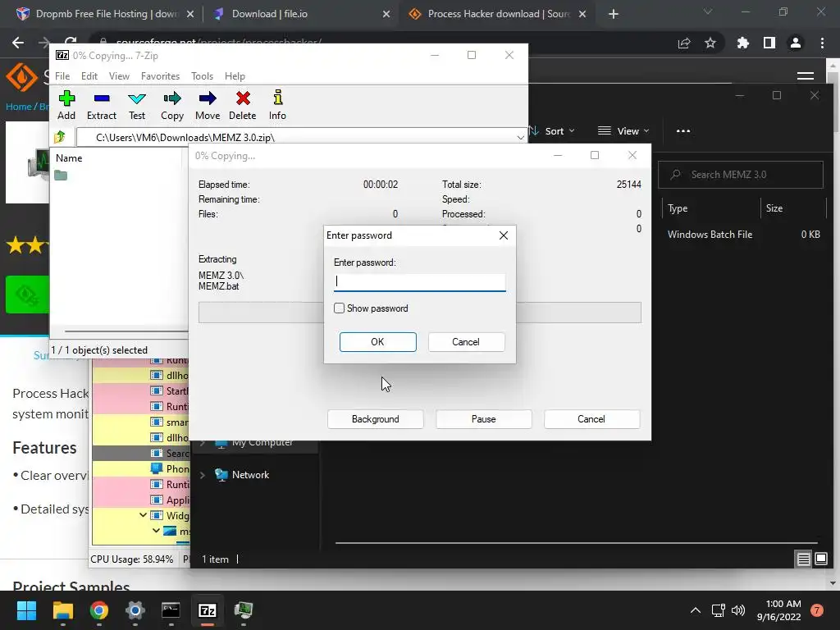Open a new Chrome tab
Image resolution: width=840 pixels, height=630 pixels.
point(614,15)
